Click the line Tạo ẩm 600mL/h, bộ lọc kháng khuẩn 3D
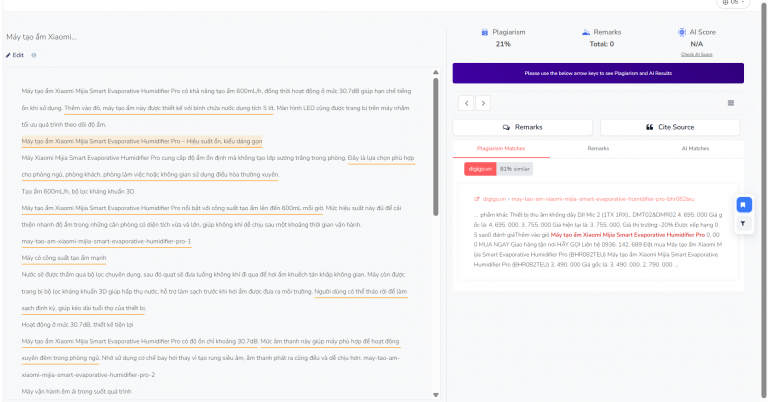 [x=78, y=191]
